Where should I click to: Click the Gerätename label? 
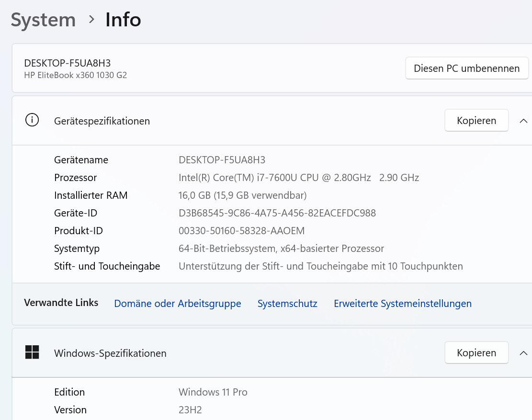[x=81, y=160]
